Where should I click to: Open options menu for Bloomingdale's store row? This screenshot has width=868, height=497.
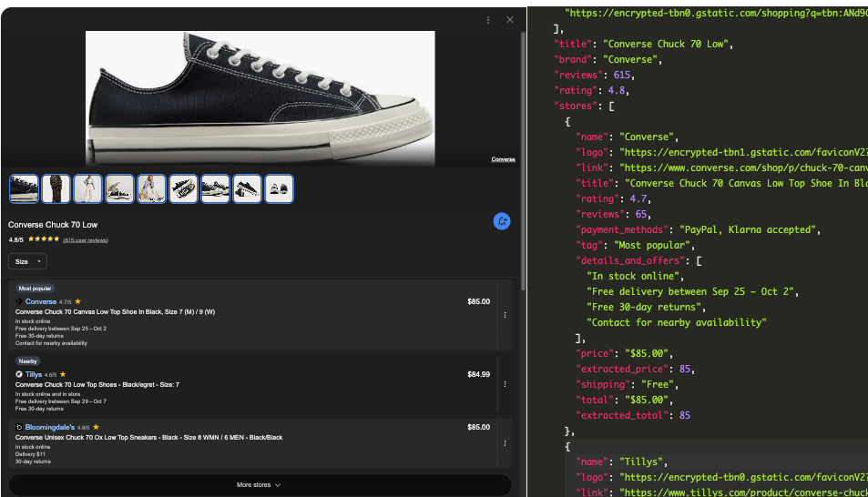click(x=505, y=443)
